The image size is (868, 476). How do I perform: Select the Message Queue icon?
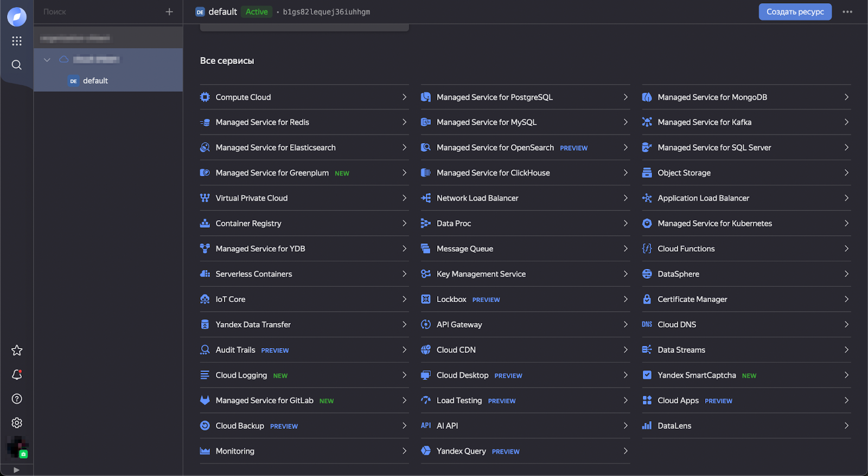coord(426,249)
